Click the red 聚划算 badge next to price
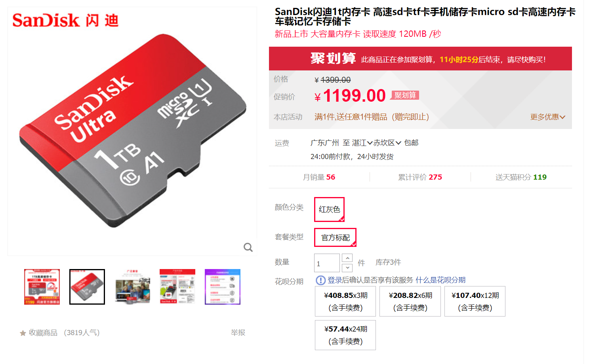This screenshot has width=591, height=364. click(405, 95)
